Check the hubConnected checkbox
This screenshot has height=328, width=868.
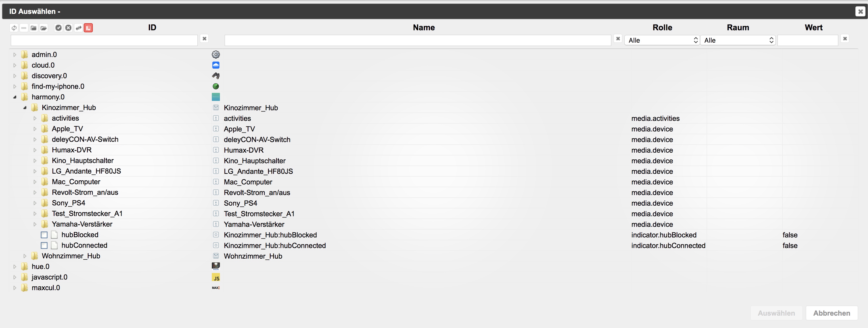[x=44, y=245]
